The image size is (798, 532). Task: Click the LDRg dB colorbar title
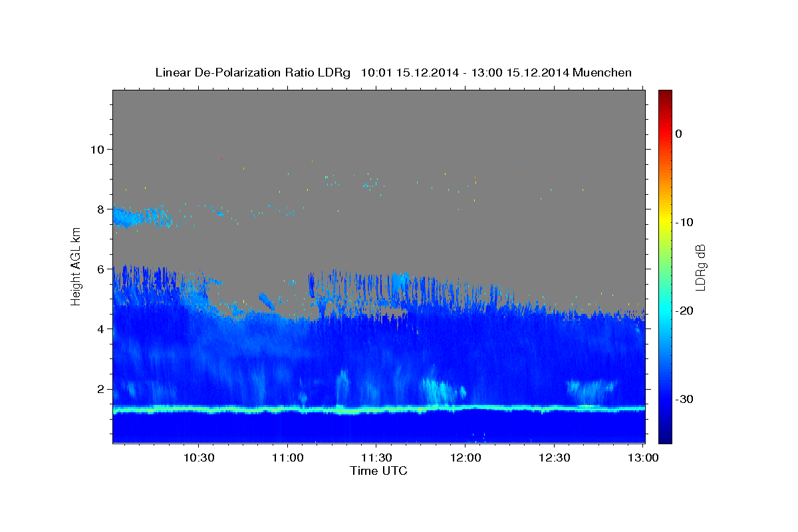pos(700,266)
